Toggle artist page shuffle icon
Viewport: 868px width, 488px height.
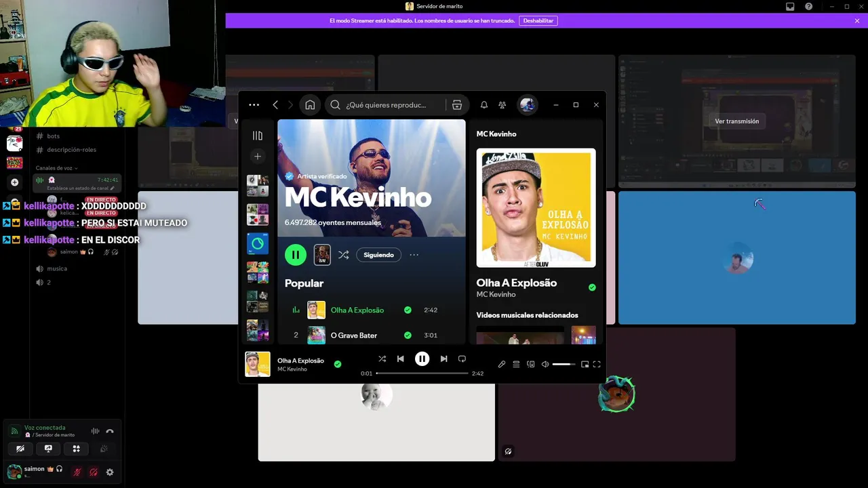tap(344, 255)
